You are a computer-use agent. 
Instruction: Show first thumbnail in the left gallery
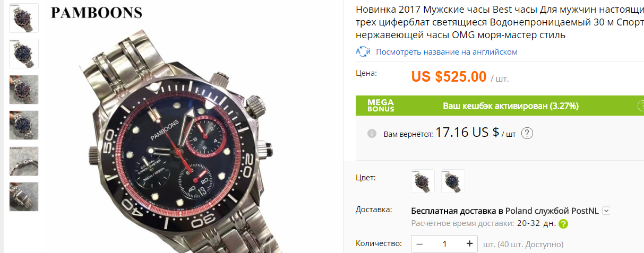click(24, 18)
